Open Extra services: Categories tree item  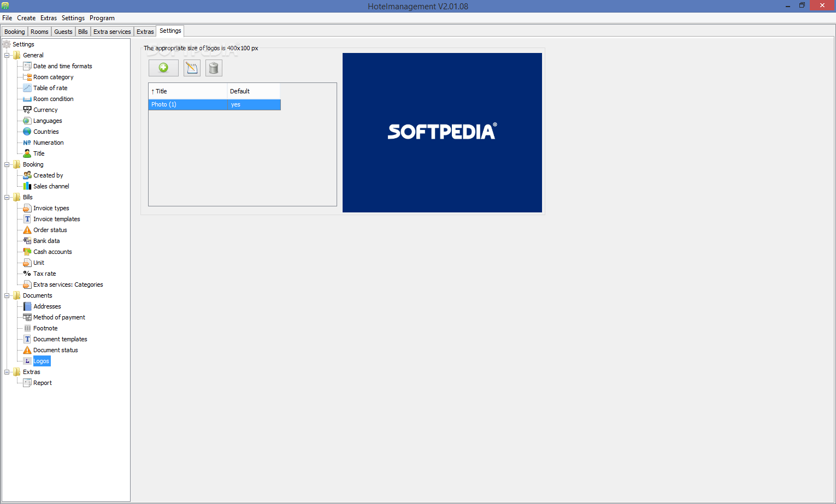pos(68,284)
